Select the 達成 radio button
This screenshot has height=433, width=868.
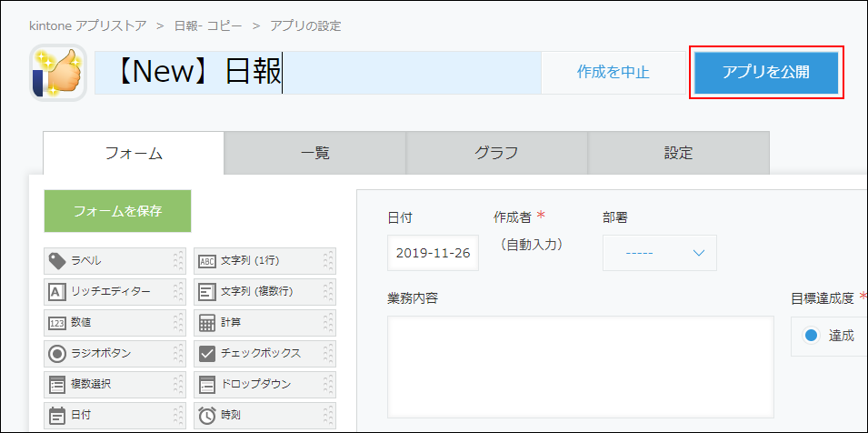click(x=812, y=336)
